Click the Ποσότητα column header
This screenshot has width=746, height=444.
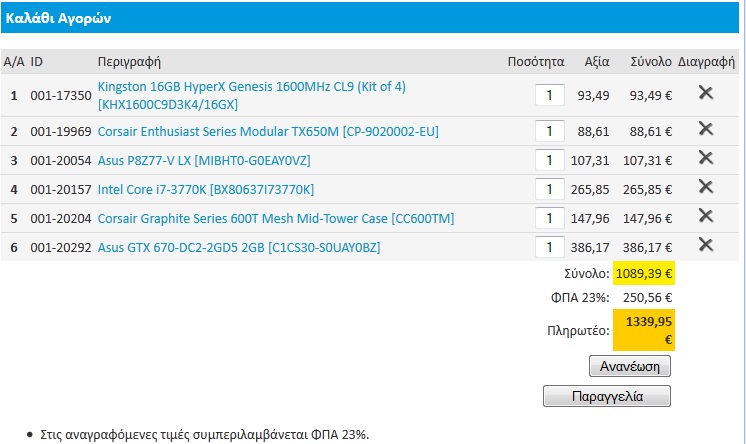point(536,61)
